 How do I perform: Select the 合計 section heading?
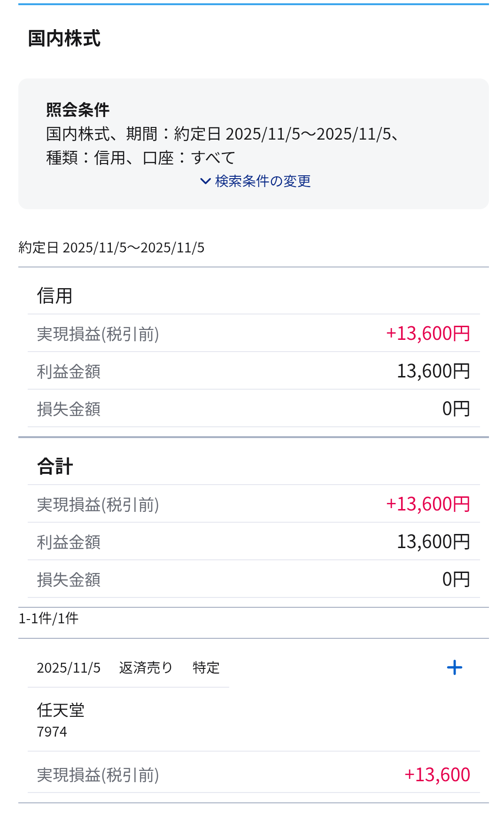55,467
